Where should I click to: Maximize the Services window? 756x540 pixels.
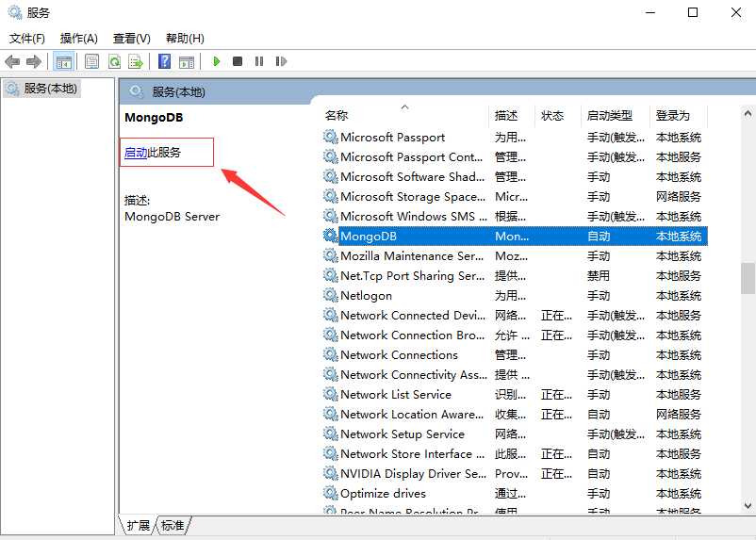pos(692,12)
